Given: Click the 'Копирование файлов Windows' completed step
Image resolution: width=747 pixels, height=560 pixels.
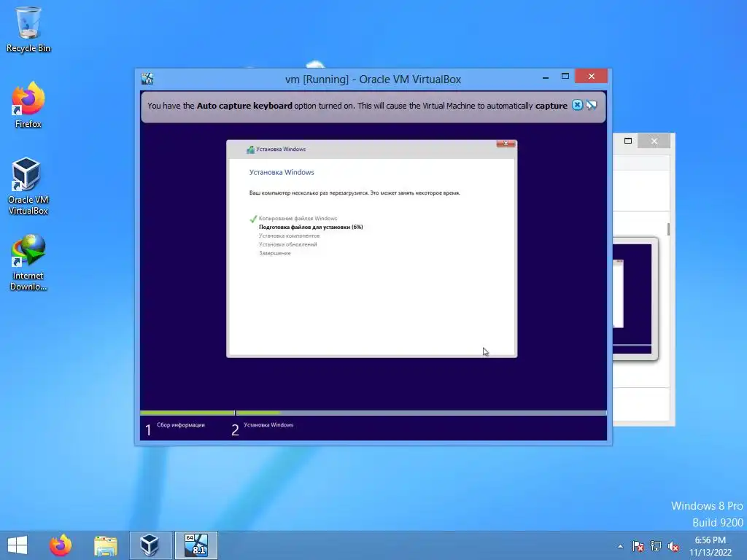Looking at the screenshot, I should [298, 219].
